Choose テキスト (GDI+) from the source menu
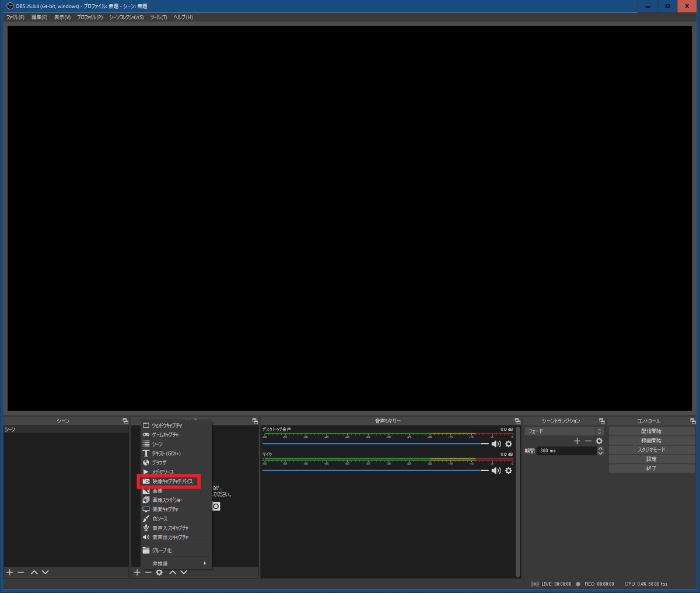Image resolution: width=700 pixels, height=593 pixels. click(176, 454)
